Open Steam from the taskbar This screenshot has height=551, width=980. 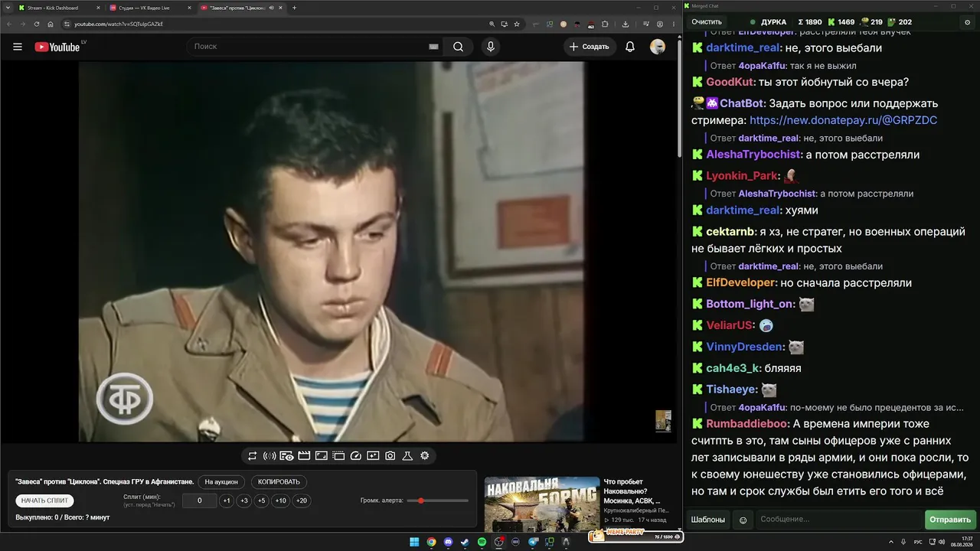(x=465, y=542)
